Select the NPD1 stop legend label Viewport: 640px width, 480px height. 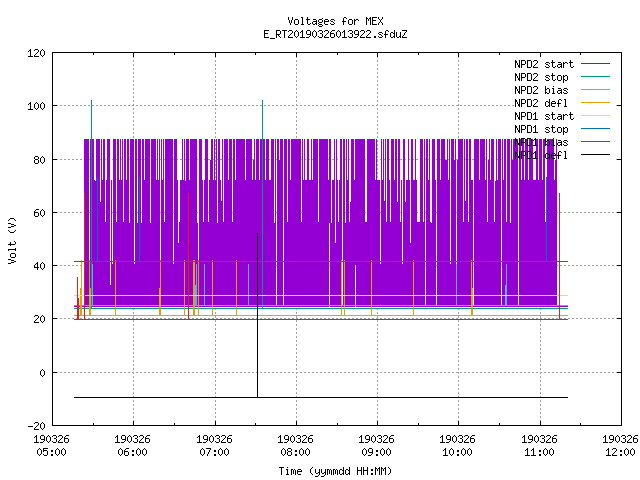pos(541,129)
